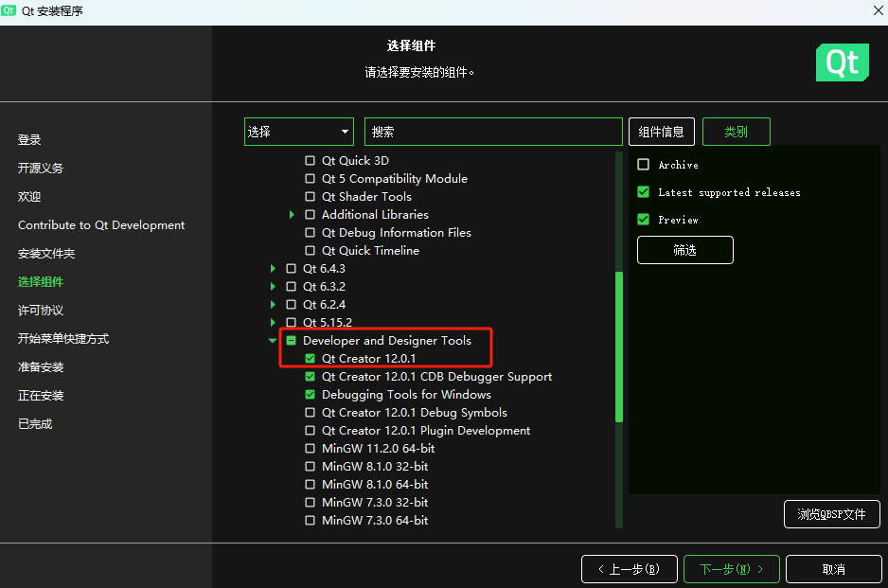Select the MinGW 7.3.0 32-bit checkbox
The width and height of the screenshot is (888, 588).
(310, 503)
